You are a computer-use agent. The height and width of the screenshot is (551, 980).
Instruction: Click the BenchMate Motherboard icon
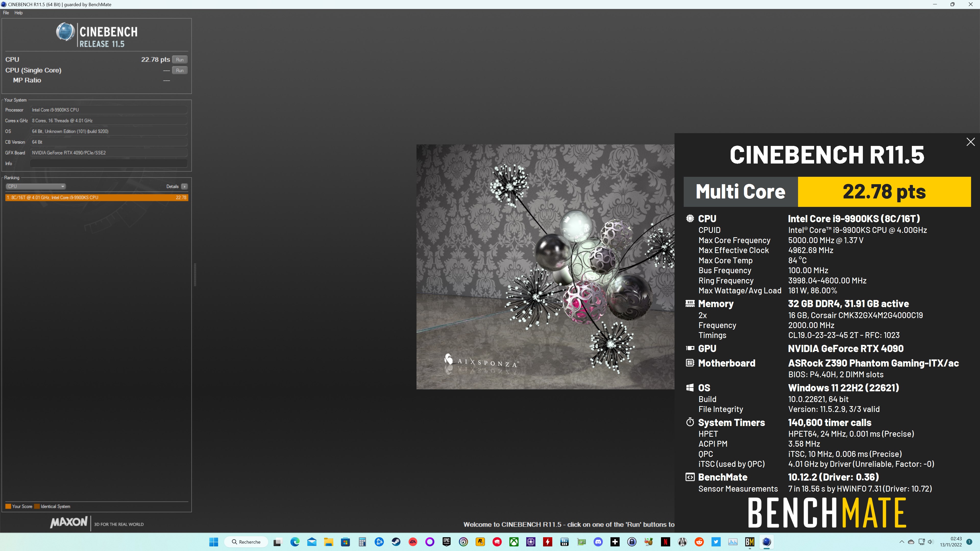click(690, 363)
